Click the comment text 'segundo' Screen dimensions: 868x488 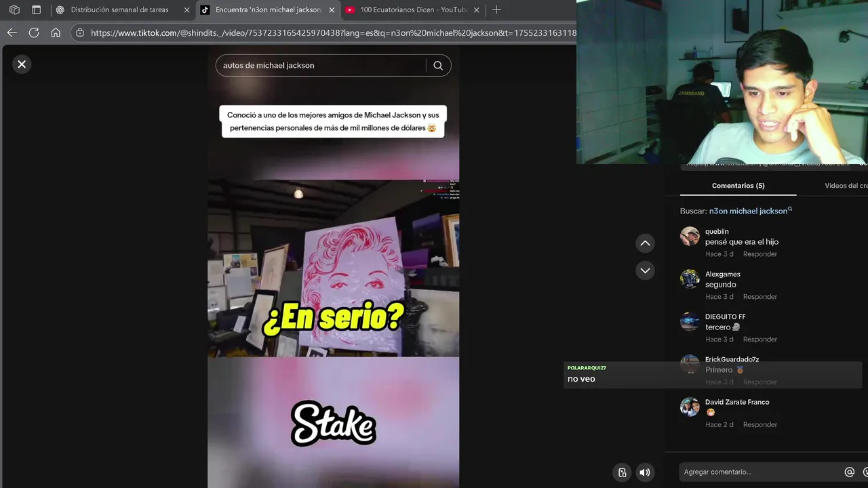[x=721, y=285]
